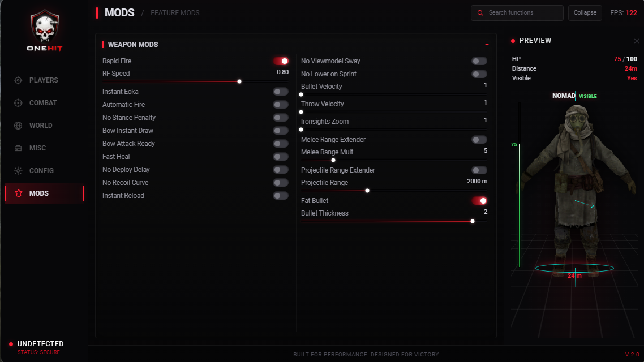Click the Bullet Thickness value 2

486,212
